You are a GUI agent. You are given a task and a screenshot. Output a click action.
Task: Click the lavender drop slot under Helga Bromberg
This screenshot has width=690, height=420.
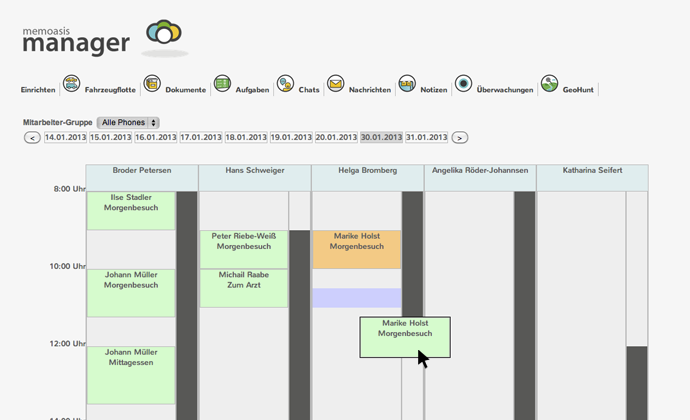point(357,298)
